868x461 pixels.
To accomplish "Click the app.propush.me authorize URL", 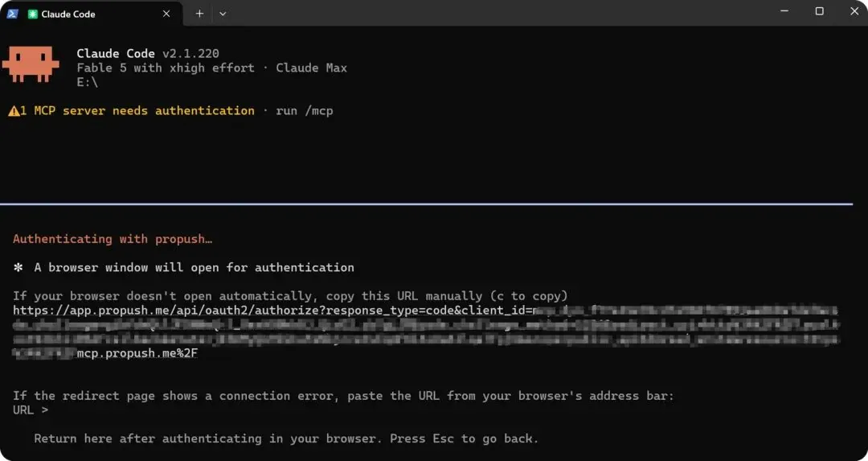I will pyautogui.click(x=425, y=311).
